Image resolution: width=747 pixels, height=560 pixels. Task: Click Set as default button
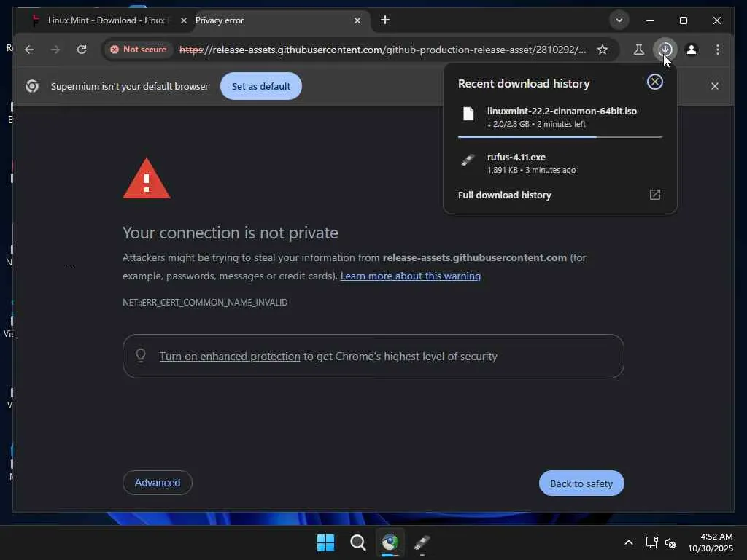pos(261,86)
